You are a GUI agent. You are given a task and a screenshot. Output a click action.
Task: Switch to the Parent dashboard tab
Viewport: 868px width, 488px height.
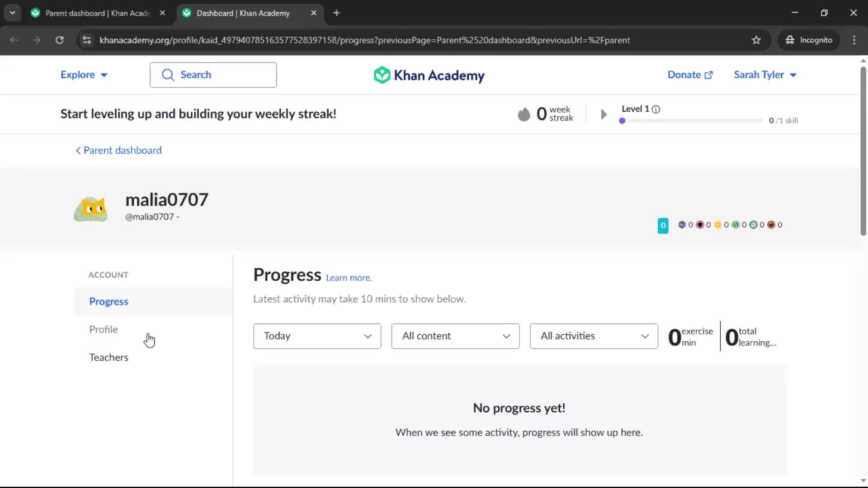pyautogui.click(x=98, y=13)
